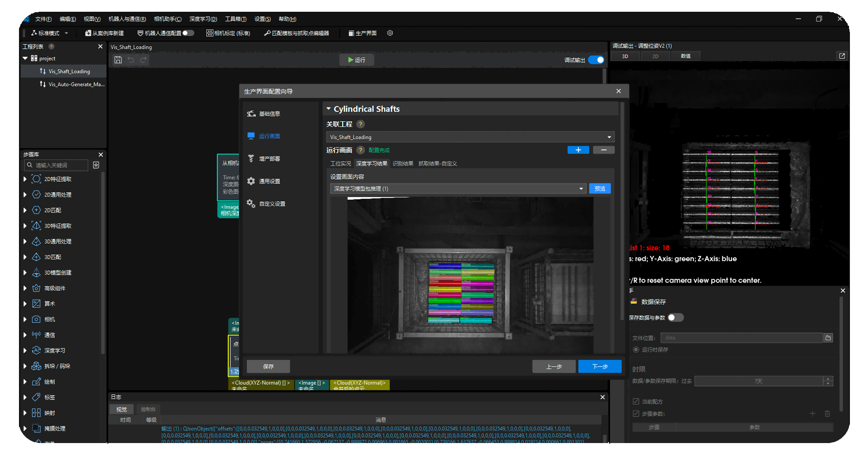Click the 3D特征提取 category icon
Image resolution: width=868 pixels, height=453 pixels.
pyautogui.click(x=36, y=226)
